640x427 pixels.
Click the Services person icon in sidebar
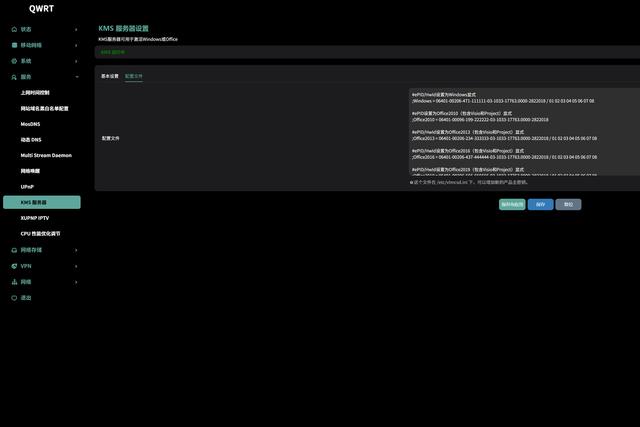pyautogui.click(x=14, y=77)
